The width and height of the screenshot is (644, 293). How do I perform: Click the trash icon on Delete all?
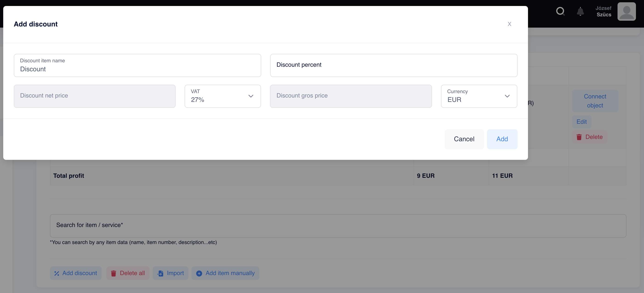(x=113, y=273)
